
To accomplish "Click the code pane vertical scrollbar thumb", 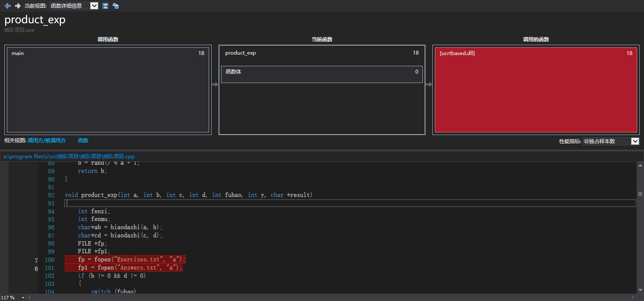I will pyautogui.click(x=640, y=194).
